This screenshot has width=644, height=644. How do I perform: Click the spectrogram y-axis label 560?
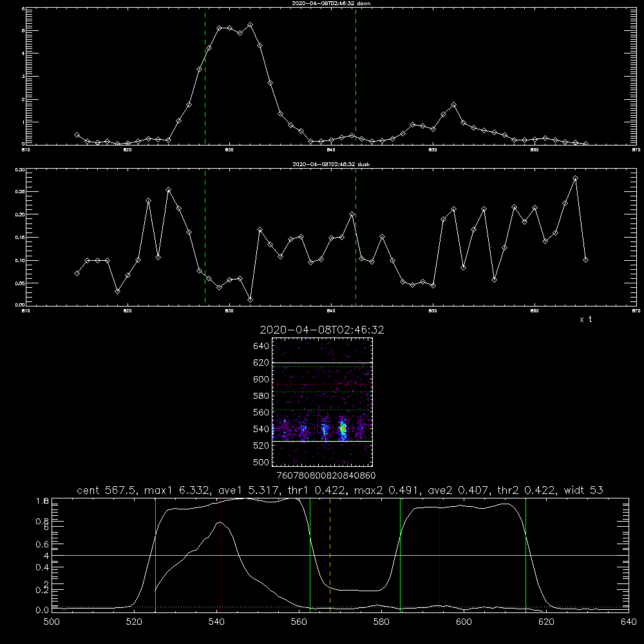point(261,412)
